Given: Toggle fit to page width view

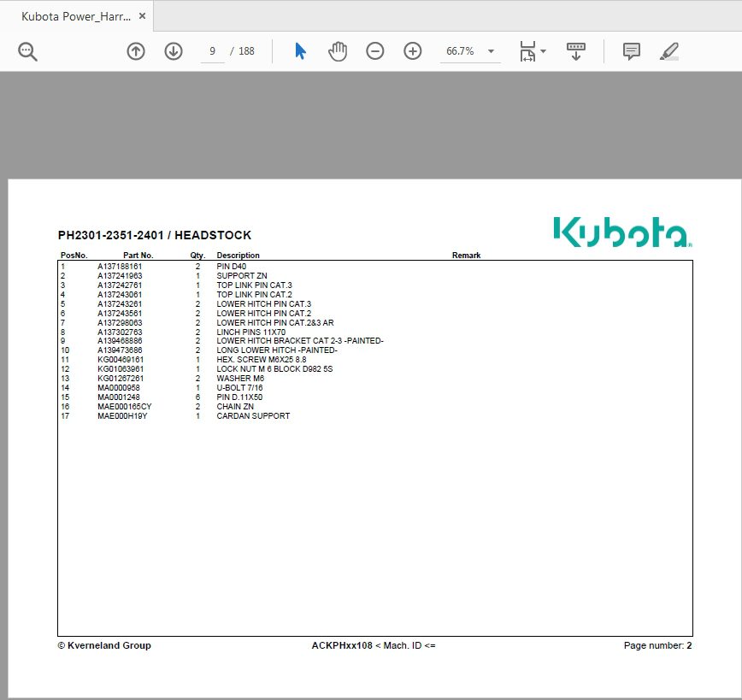Looking at the screenshot, I should (527, 51).
